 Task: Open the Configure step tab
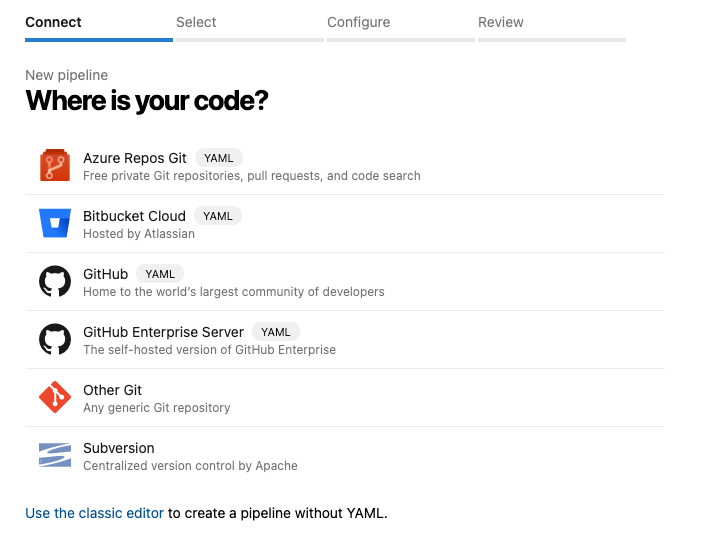click(401, 27)
